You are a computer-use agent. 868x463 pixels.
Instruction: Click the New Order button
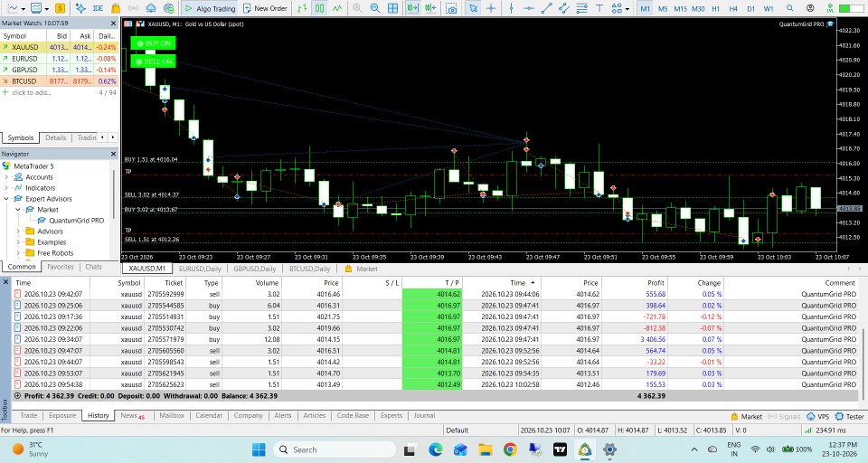click(x=265, y=8)
